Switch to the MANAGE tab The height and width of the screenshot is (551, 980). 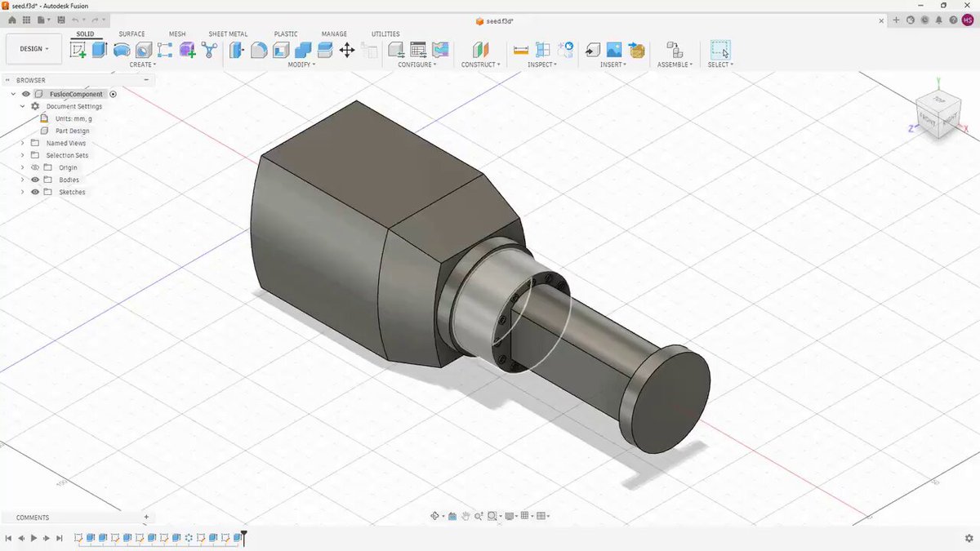(334, 34)
